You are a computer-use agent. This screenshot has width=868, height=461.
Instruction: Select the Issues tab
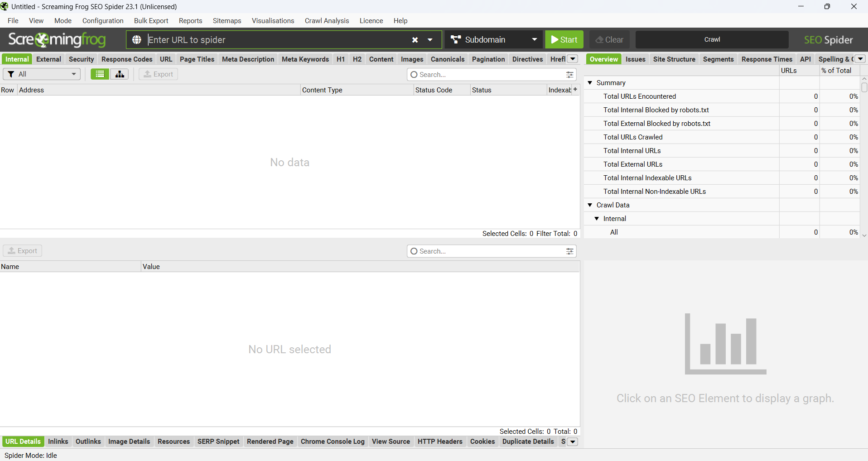click(635, 59)
